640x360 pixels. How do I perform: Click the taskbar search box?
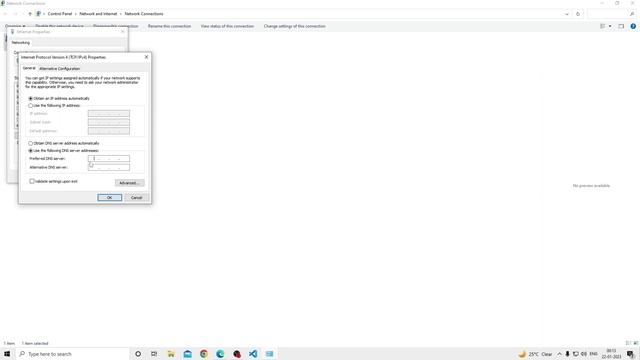[x=73, y=354]
